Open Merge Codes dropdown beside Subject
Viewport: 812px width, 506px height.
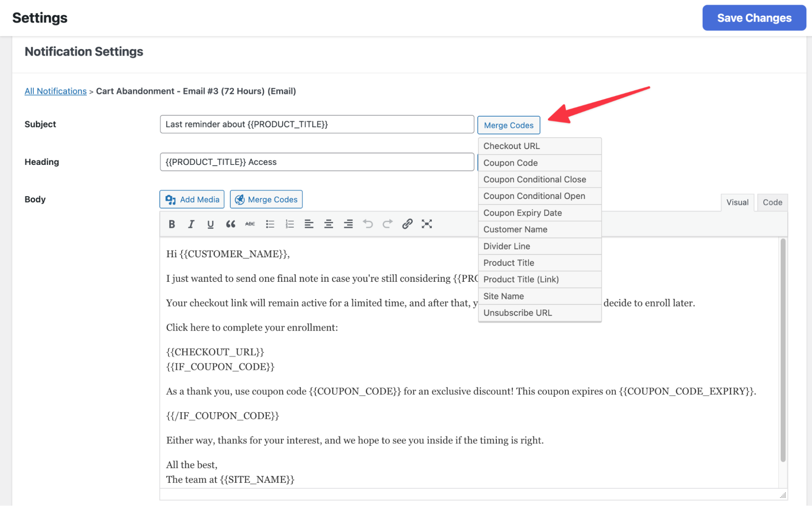click(x=509, y=125)
